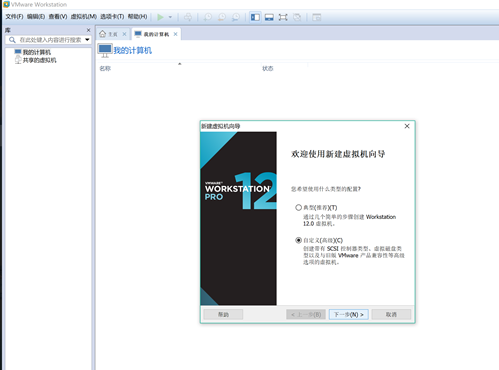The image size is (499, 370).
Task: Open the 编辑(E) menu
Action: pyautogui.click(x=36, y=16)
